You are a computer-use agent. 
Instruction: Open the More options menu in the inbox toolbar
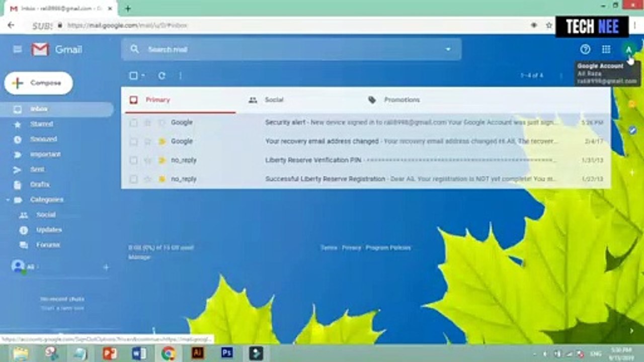click(180, 75)
